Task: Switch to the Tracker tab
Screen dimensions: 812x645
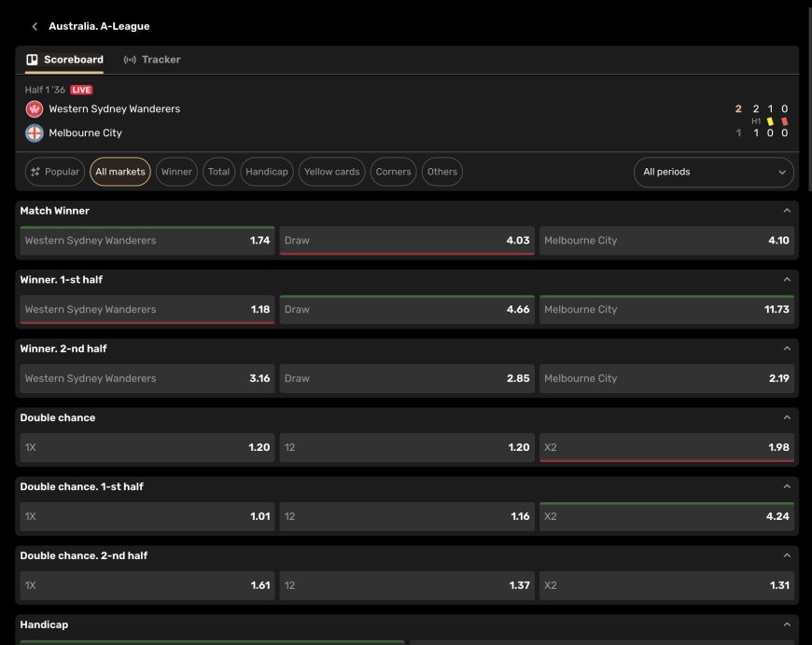Action: [152, 60]
